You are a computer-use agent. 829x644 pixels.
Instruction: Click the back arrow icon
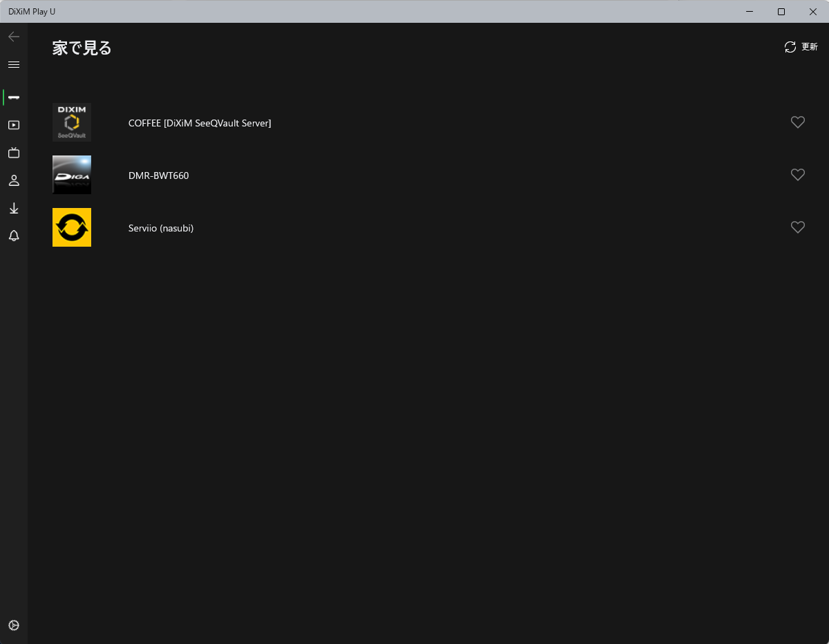click(x=14, y=37)
